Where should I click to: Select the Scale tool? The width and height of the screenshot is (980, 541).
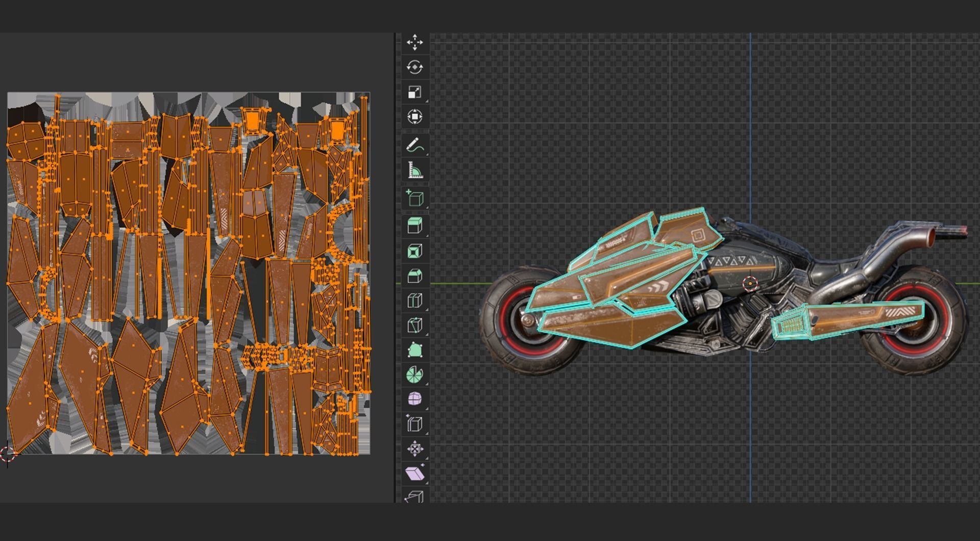tap(414, 92)
